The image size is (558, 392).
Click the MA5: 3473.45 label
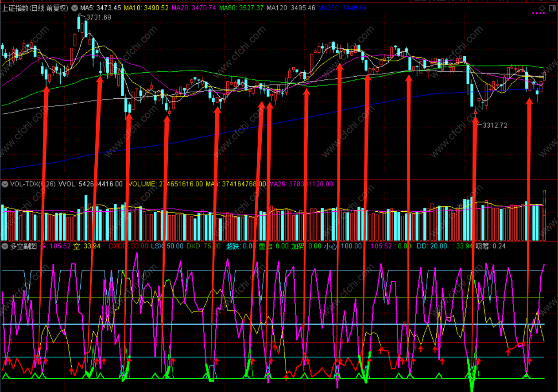pos(101,8)
